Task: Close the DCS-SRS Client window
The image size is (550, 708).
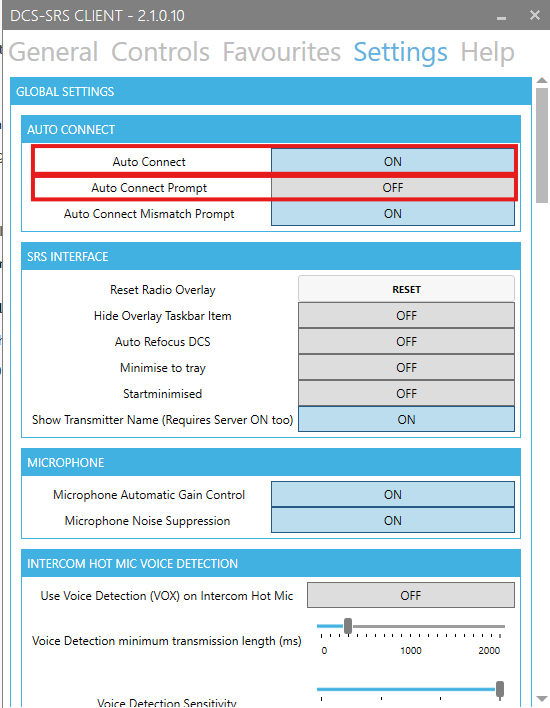Action: tap(535, 15)
